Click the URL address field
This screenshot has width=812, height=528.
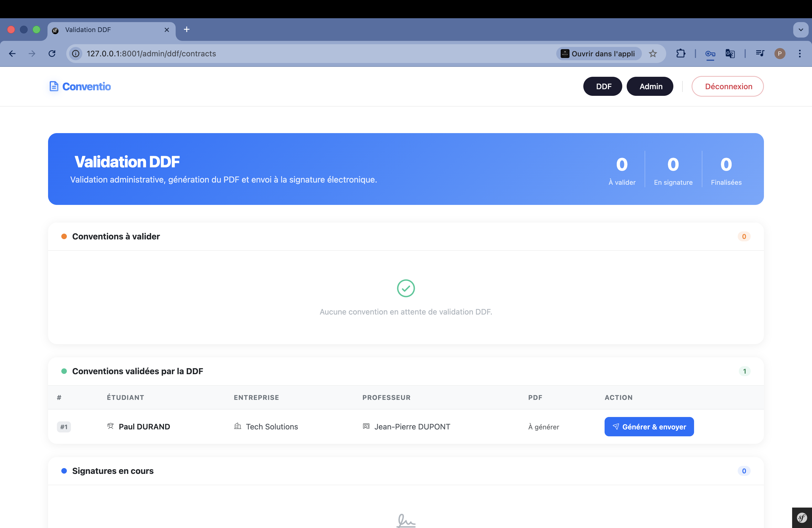(x=307, y=54)
